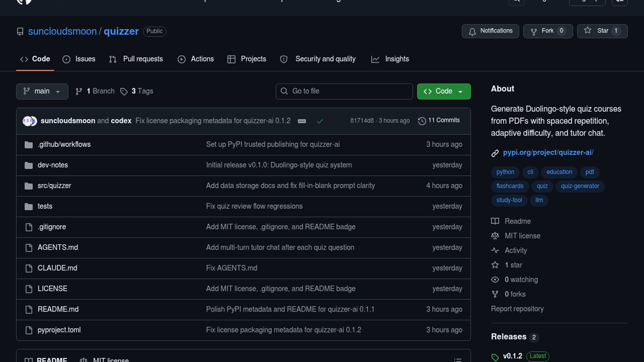644x362 pixels.
Task: Open pypi.org/project/quizzer-ai link
Action: tap(548, 153)
